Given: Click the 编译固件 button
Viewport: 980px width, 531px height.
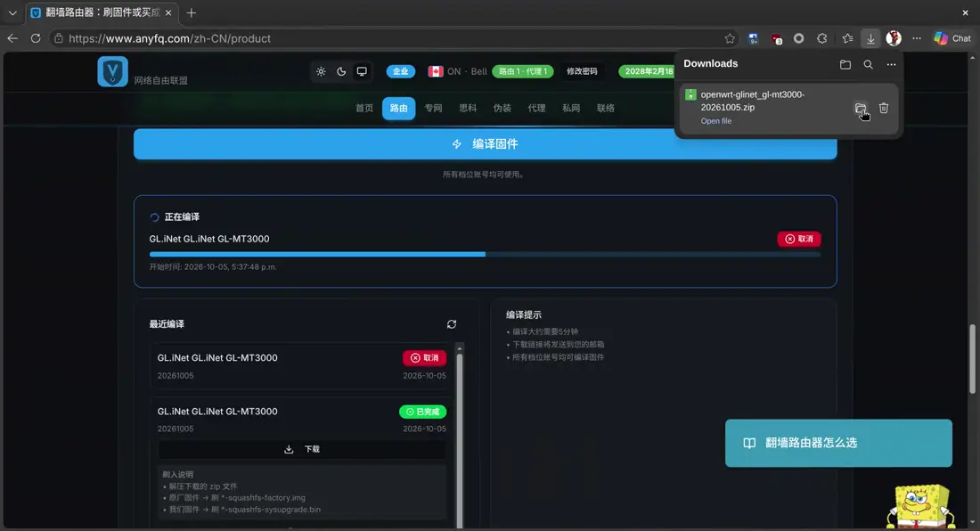Looking at the screenshot, I should pyautogui.click(x=485, y=144).
